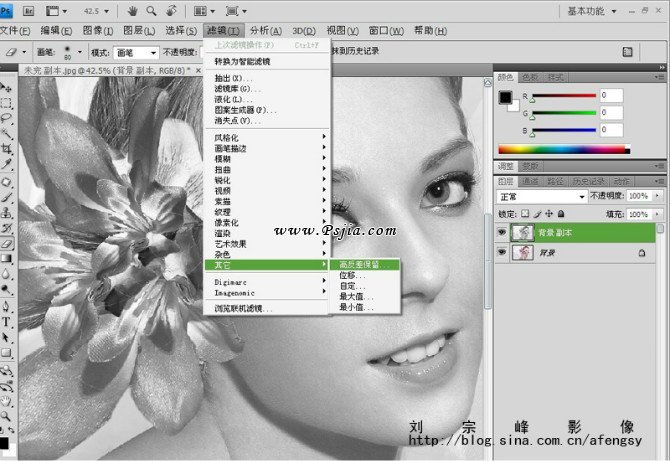Open the Screen Mode dropdown

[x=236, y=11]
